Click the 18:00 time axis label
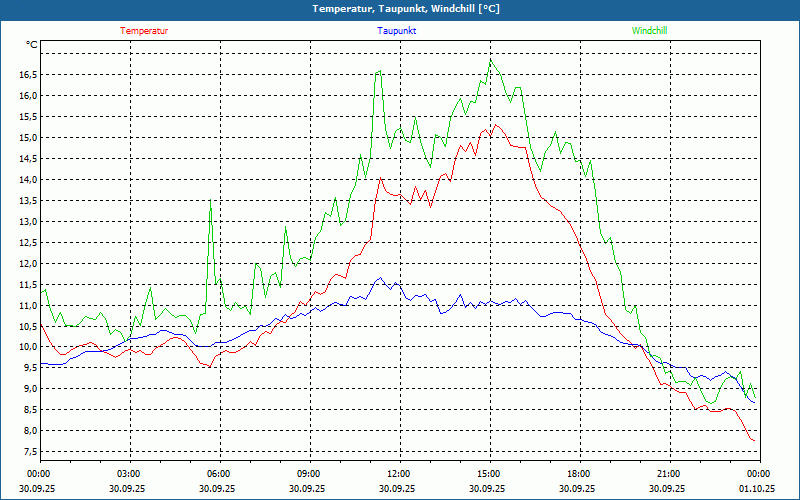The image size is (800, 500). [579, 474]
